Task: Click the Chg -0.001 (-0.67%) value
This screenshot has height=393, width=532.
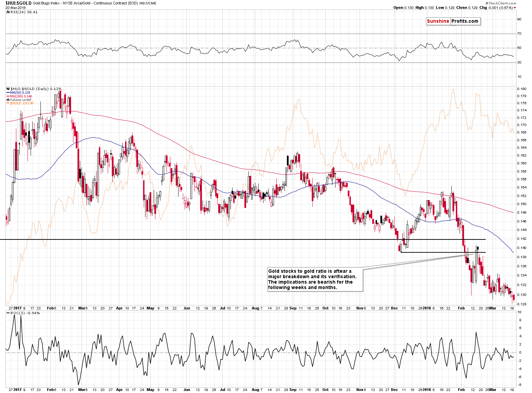Action: tap(496, 8)
